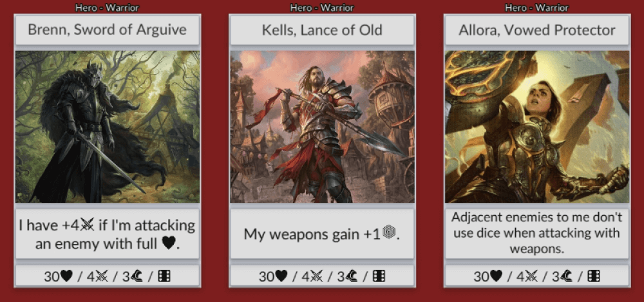Select the Allora, Vowed Protector title
Viewport: 644px width, 302px height.
click(536, 30)
